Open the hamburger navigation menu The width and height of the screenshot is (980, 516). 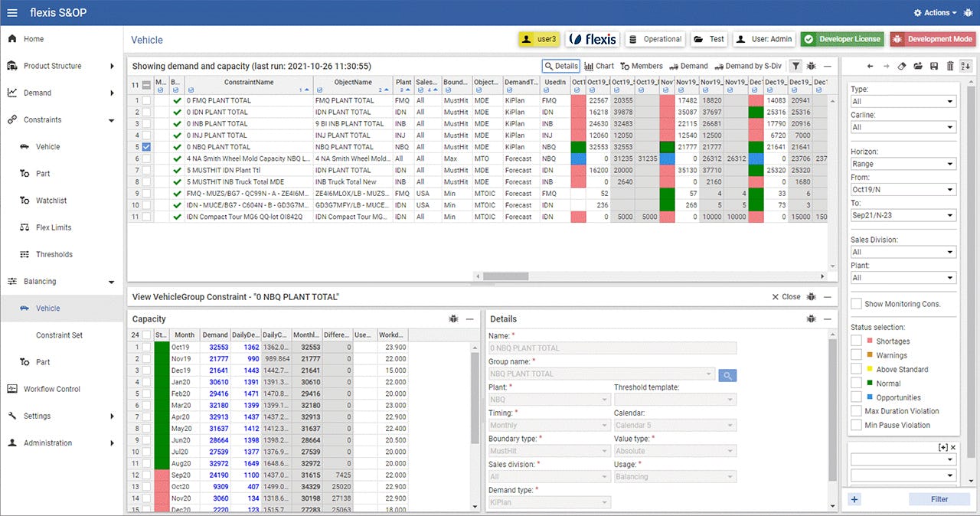click(x=12, y=12)
